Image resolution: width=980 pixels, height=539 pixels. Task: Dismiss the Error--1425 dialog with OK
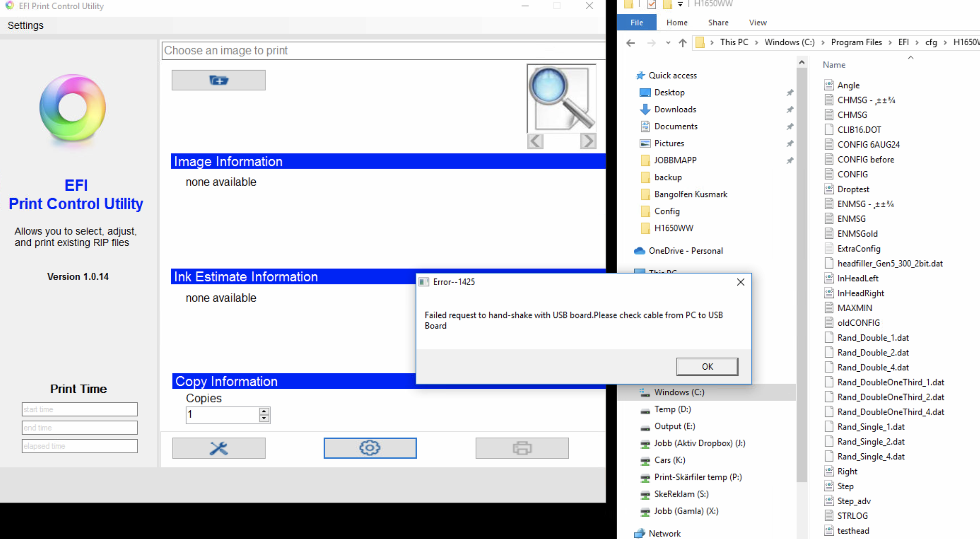click(x=707, y=366)
